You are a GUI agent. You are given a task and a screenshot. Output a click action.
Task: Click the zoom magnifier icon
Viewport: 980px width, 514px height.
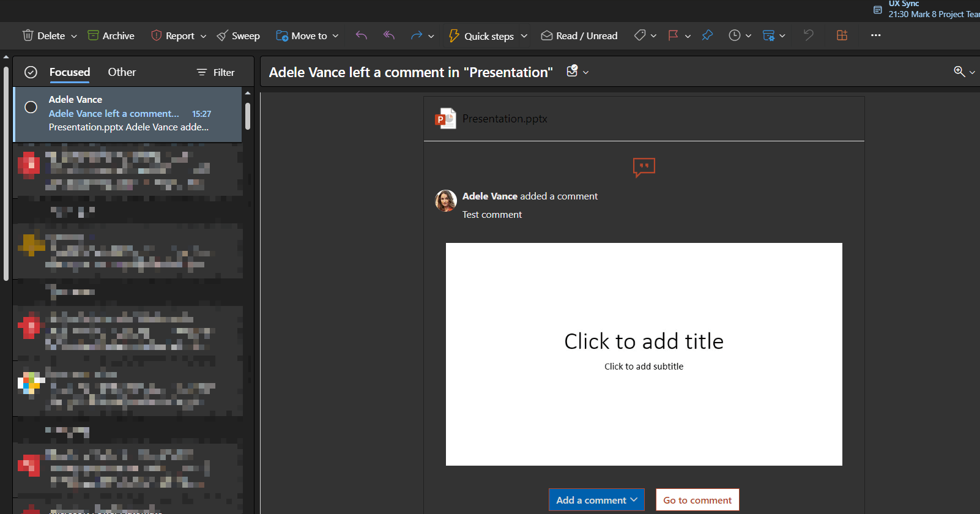click(x=959, y=72)
